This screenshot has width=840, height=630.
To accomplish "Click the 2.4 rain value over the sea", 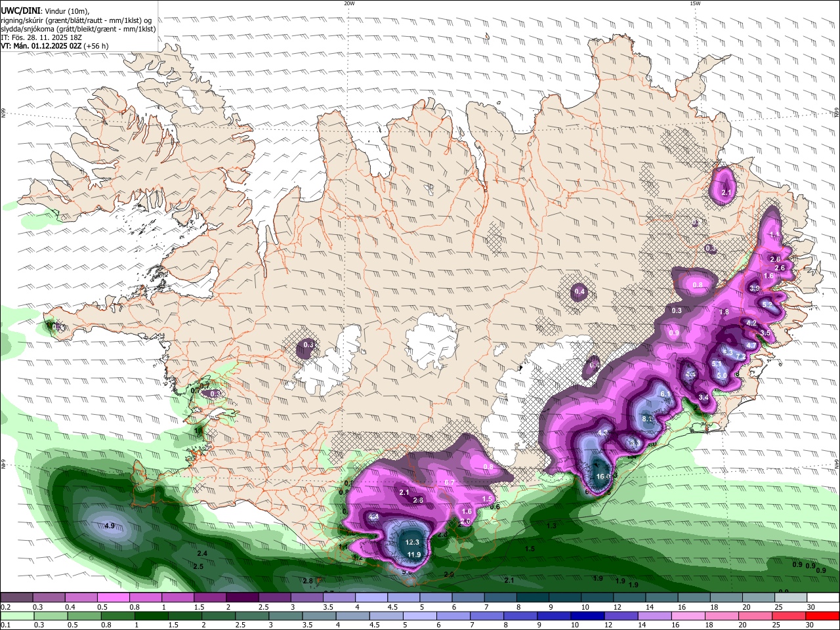I will point(202,554).
